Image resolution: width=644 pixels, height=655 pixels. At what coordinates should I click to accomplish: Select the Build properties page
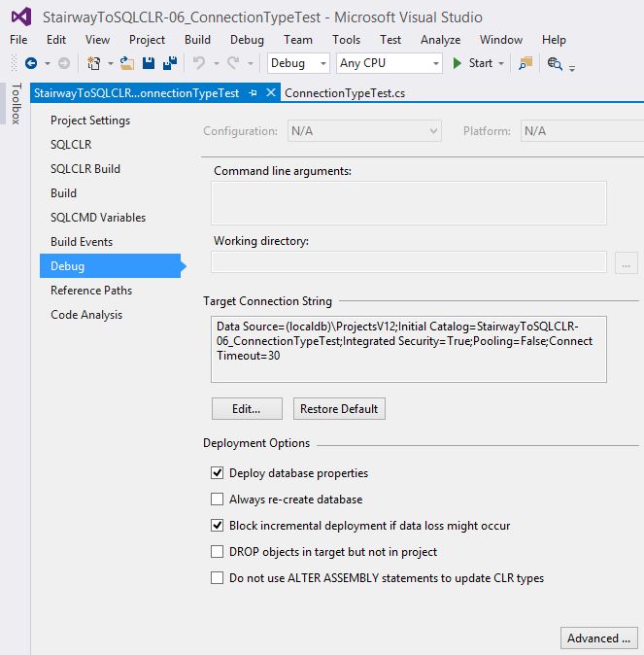coord(63,193)
